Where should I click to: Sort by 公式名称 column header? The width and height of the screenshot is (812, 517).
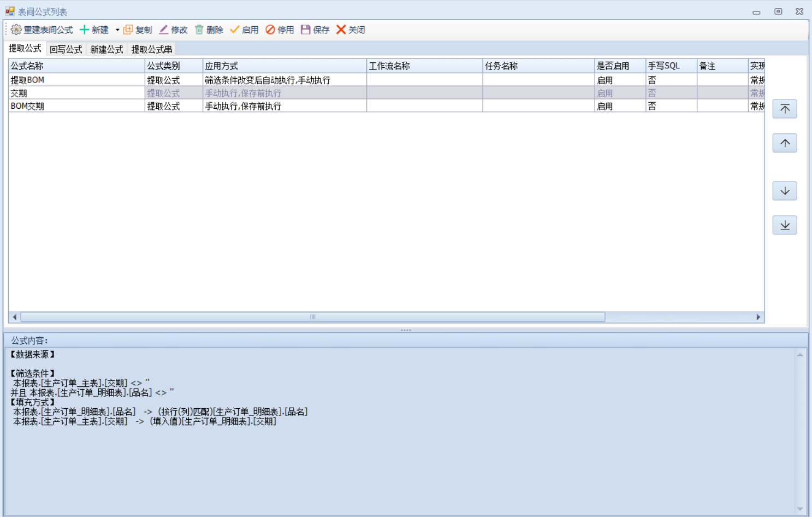coord(76,66)
